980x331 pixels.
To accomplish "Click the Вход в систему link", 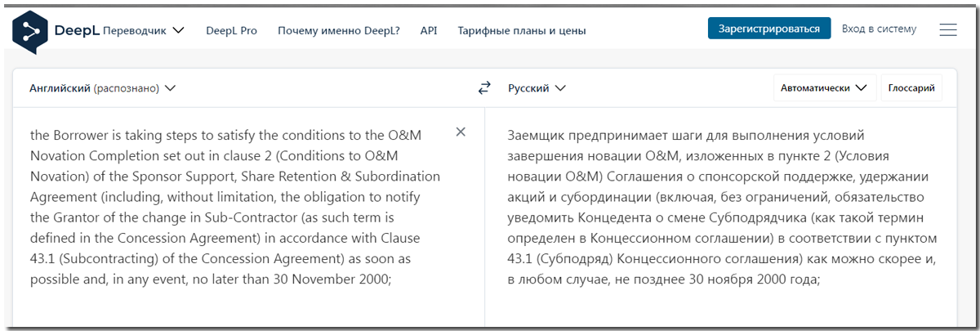I will click(879, 29).
